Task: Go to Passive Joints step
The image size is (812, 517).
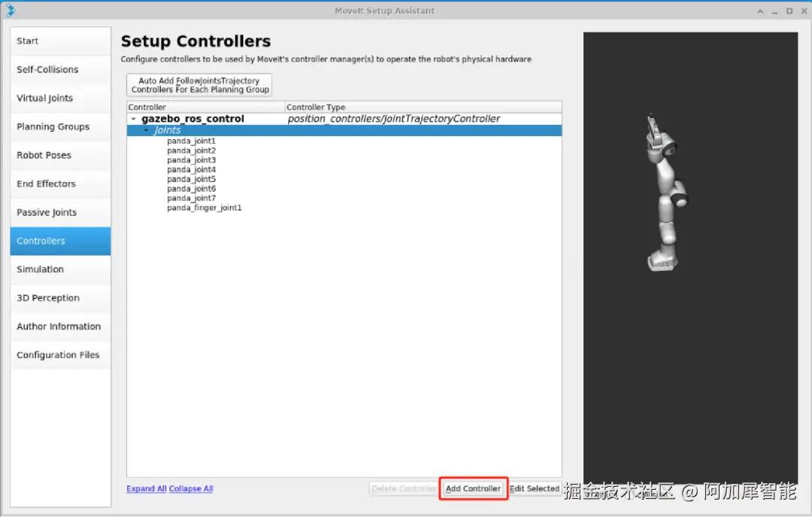Action: pyautogui.click(x=60, y=212)
